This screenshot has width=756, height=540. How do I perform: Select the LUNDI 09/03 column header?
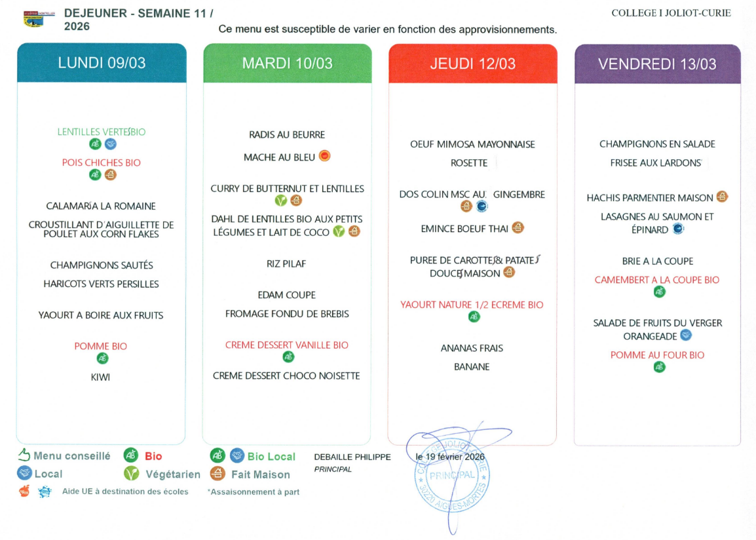click(102, 64)
